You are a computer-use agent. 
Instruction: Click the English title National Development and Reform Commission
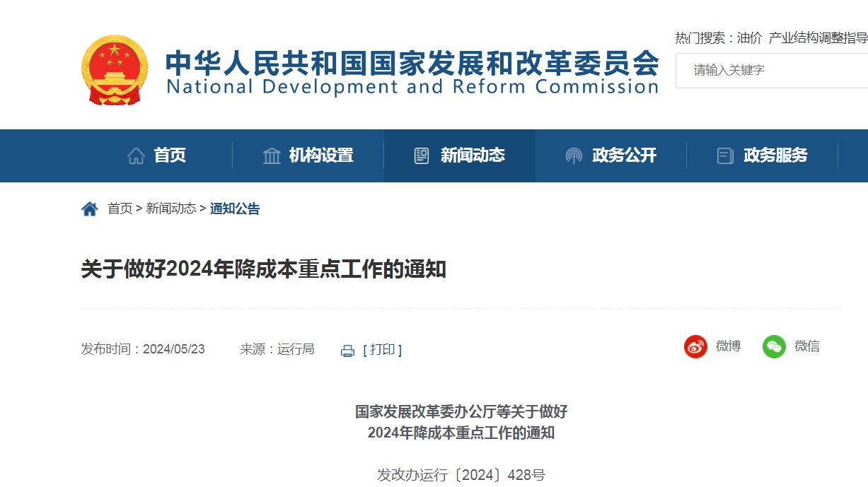[412, 87]
